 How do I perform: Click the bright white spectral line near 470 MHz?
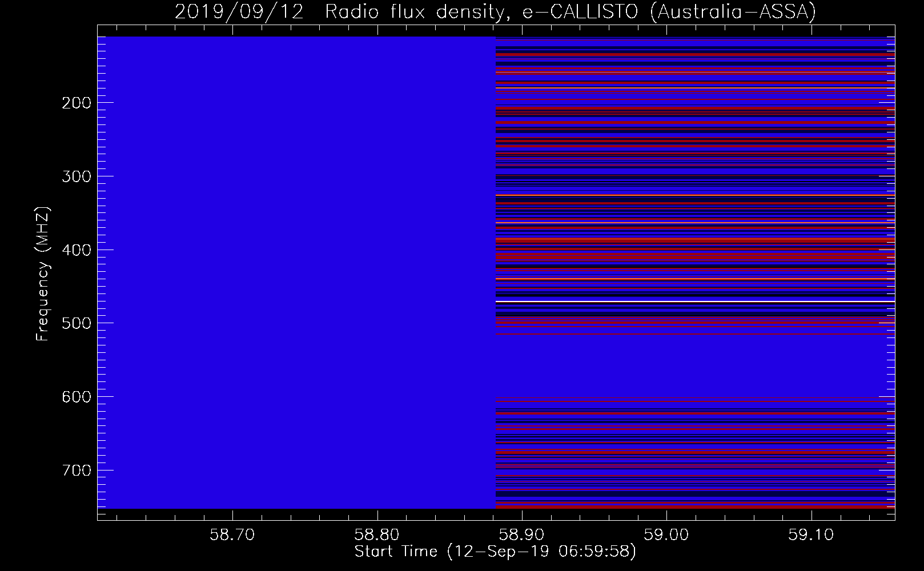695,301
